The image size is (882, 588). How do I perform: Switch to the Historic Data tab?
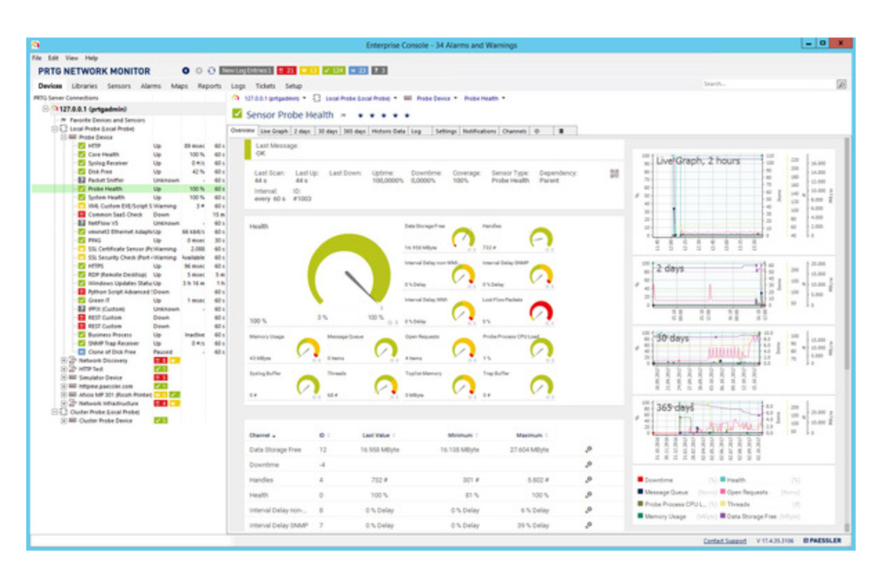388,131
